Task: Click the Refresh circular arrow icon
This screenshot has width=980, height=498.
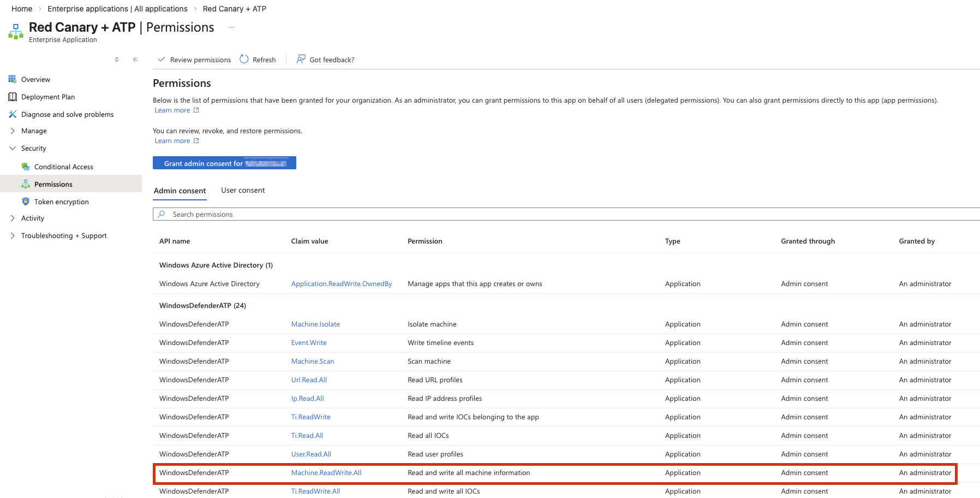Action: point(244,59)
